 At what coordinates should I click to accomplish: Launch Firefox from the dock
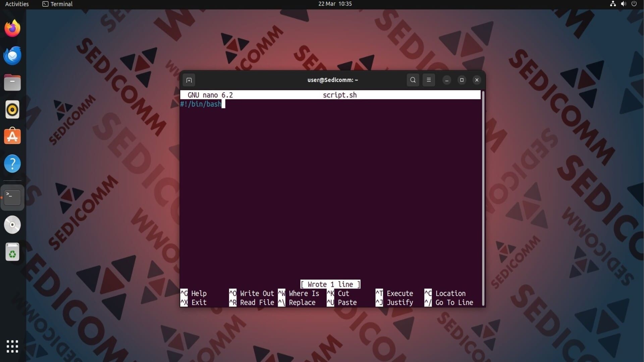click(x=12, y=28)
